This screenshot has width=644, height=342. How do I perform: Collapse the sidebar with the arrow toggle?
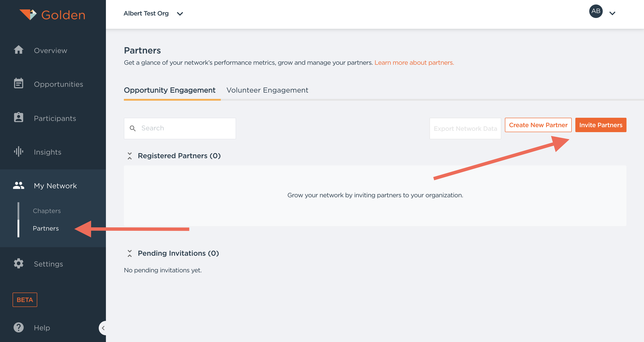point(103,328)
